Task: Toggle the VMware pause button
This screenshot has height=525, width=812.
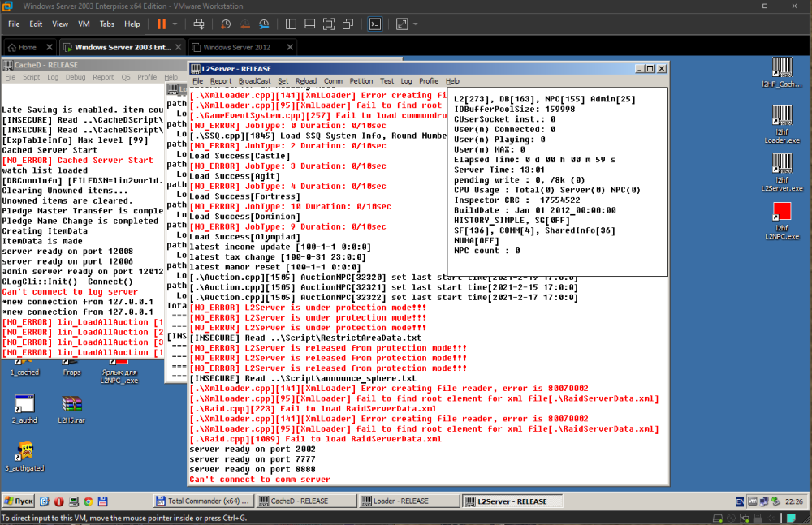Action: pos(161,24)
